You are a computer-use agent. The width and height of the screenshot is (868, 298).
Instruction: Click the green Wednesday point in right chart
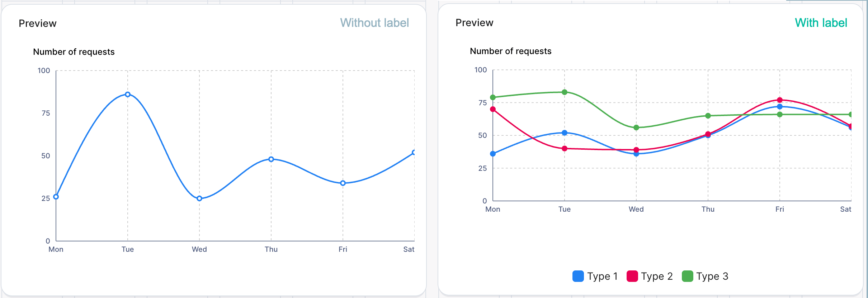636,128
